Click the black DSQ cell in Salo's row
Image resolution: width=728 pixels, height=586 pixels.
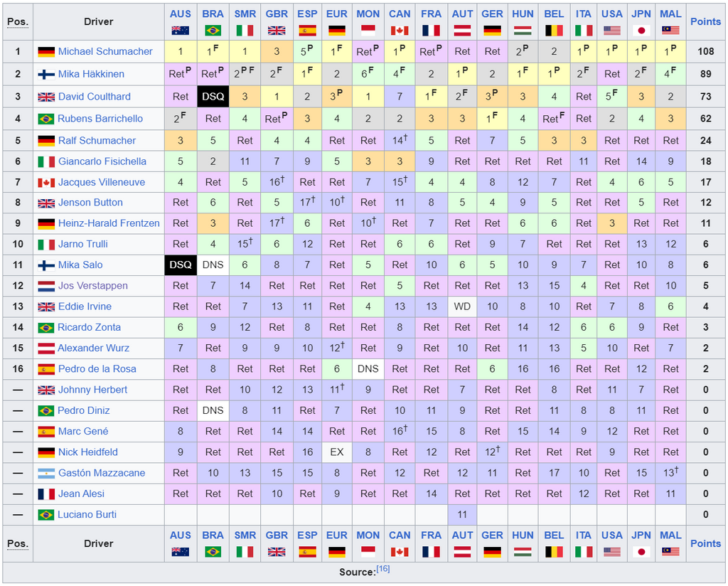click(x=181, y=265)
